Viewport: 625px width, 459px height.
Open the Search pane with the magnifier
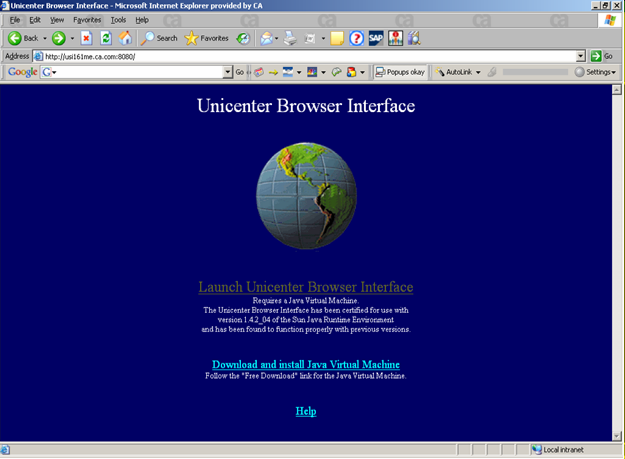coord(159,39)
